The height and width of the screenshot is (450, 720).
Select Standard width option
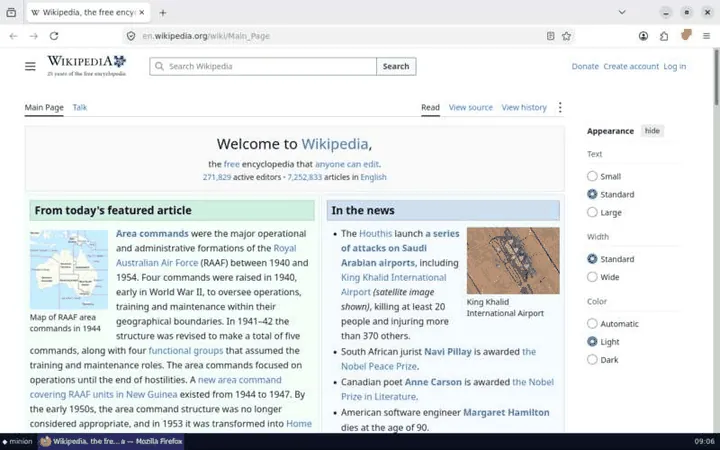pos(592,259)
